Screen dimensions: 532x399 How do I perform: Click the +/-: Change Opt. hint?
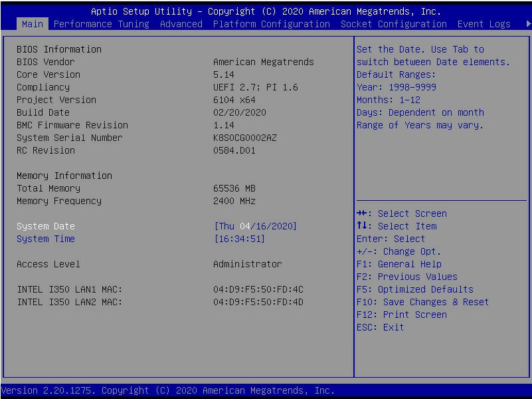(x=399, y=251)
